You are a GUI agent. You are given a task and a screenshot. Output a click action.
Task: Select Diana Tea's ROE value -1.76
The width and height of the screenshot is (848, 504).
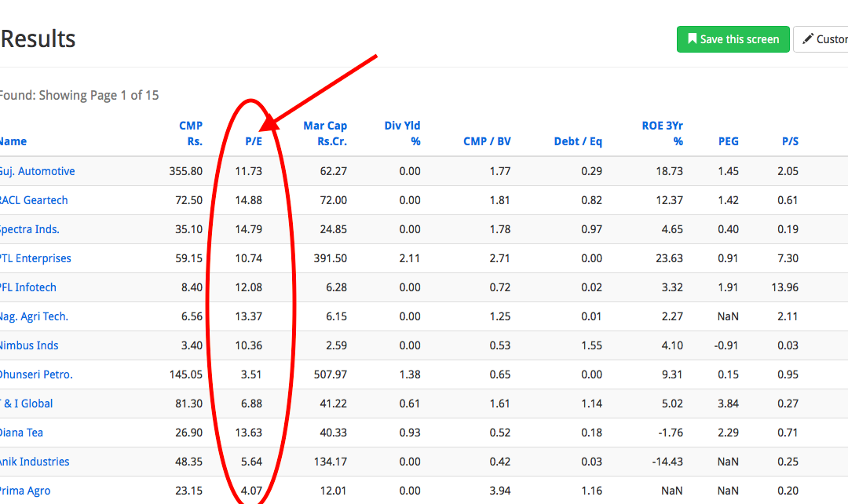[x=671, y=433]
